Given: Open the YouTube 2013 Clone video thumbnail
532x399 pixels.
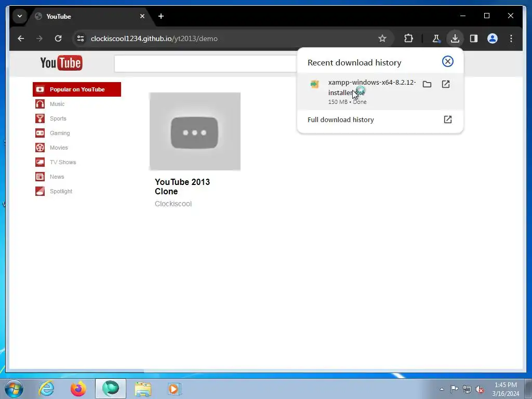Looking at the screenshot, I should 195,131.
